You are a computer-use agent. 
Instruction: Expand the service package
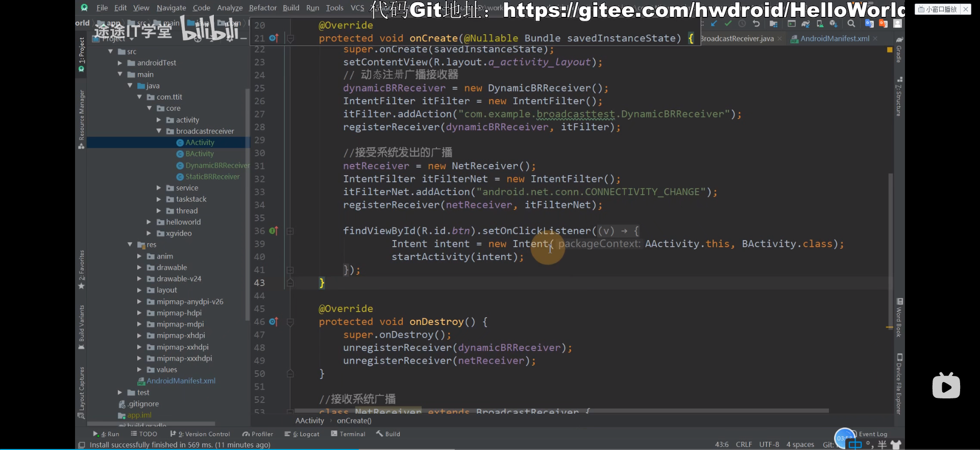click(159, 188)
